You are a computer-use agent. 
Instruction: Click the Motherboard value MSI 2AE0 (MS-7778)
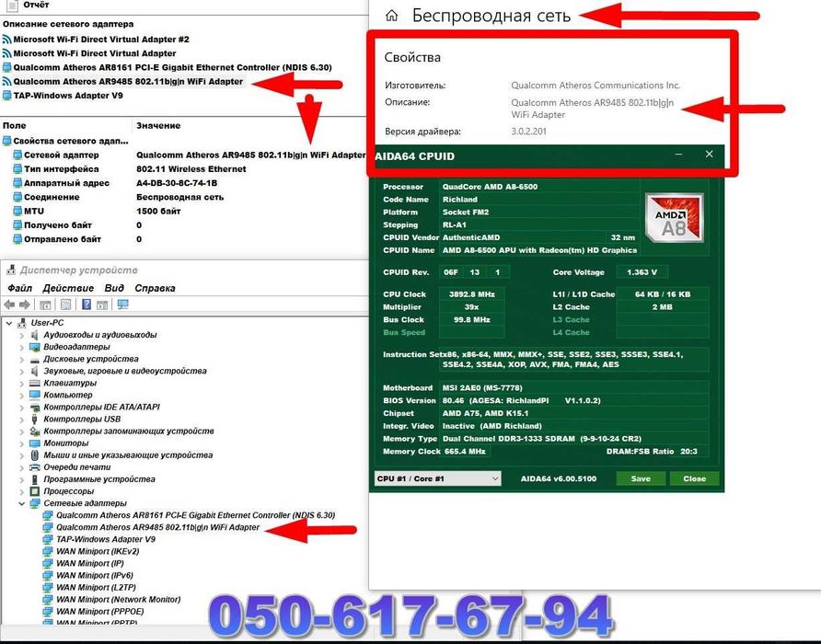point(482,388)
